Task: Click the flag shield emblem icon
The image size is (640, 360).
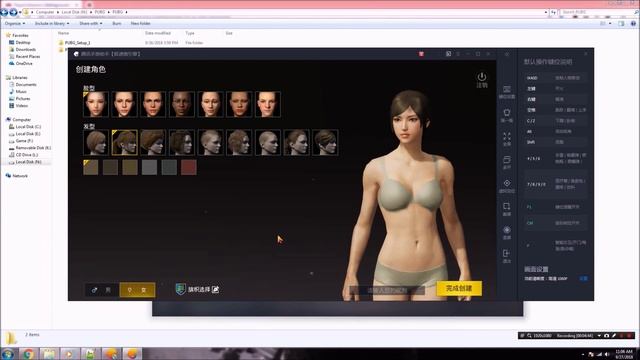Action: point(180,289)
